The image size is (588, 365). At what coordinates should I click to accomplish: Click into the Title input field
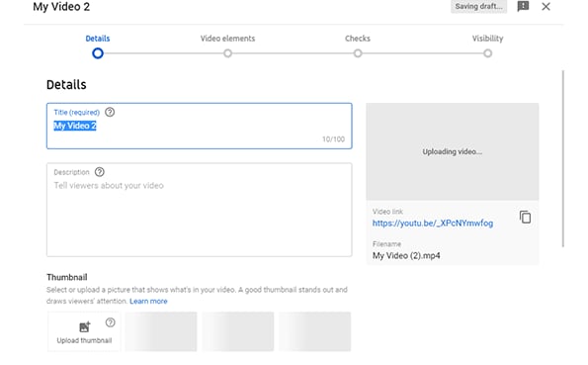[199, 126]
